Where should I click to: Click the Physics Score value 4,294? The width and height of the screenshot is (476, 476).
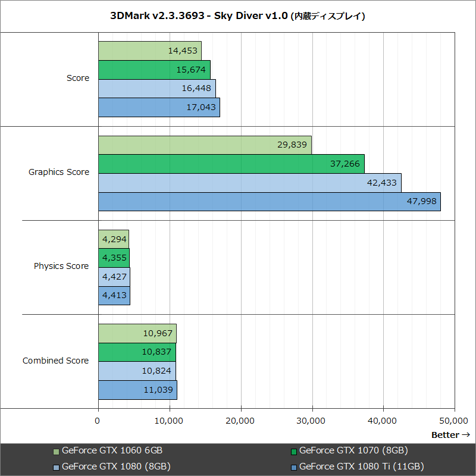[114, 239]
